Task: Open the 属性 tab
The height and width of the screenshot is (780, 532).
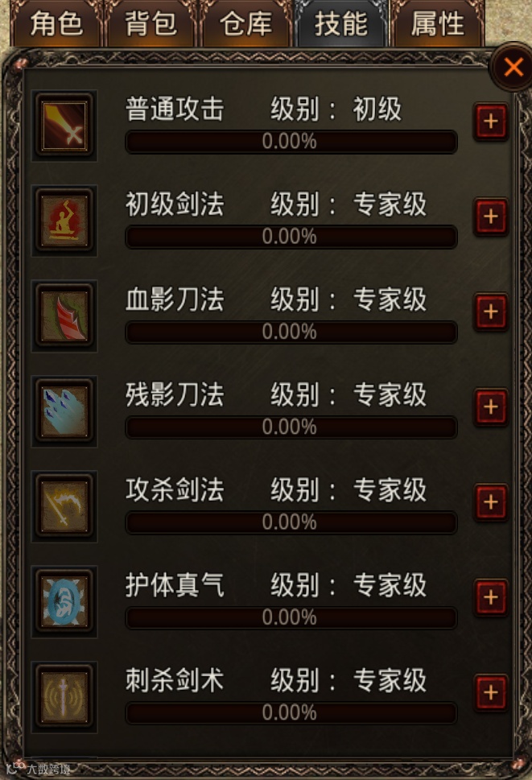Action: (x=437, y=23)
